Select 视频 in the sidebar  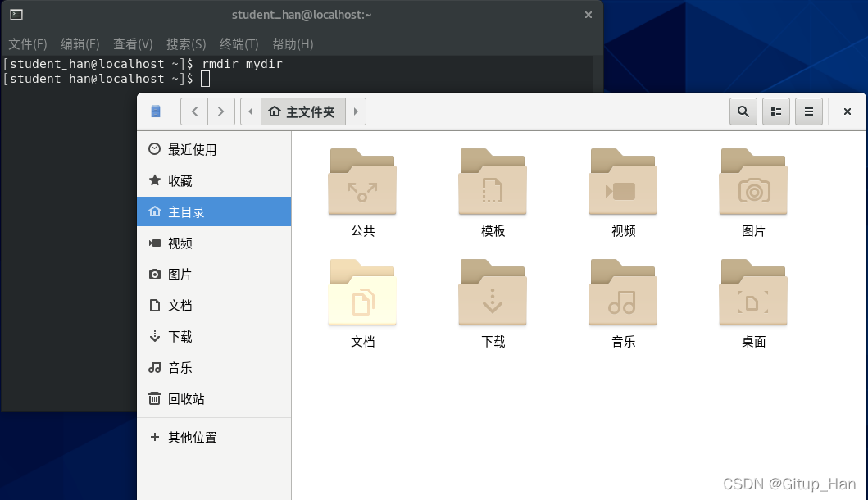tap(214, 243)
